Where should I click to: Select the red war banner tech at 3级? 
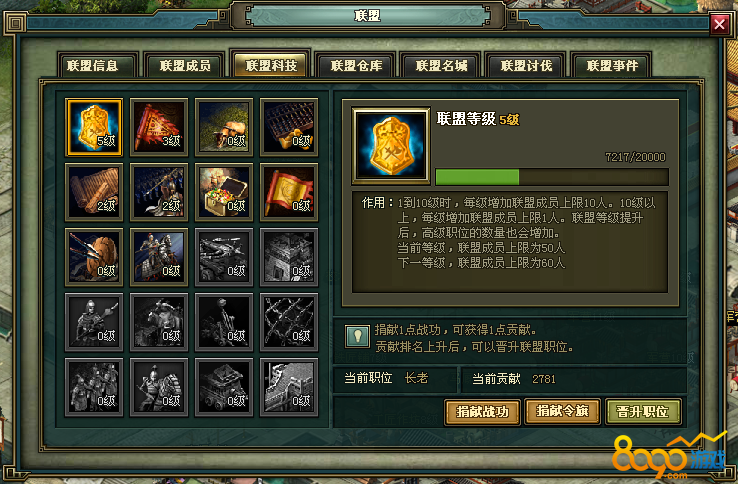point(159,127)
